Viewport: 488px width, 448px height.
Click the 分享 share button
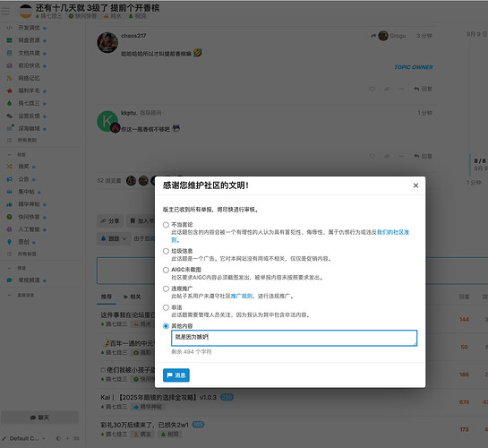pos(110,221)
